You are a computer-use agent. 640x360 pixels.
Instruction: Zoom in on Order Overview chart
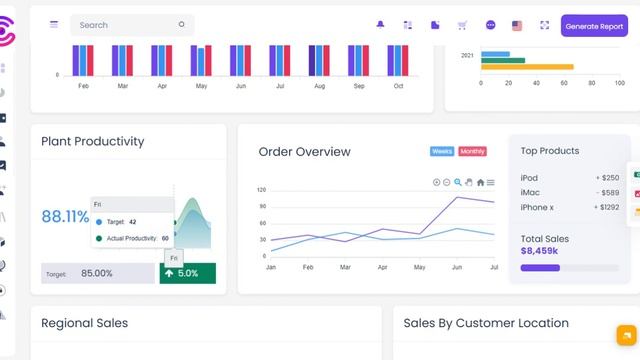coord(436,182)
